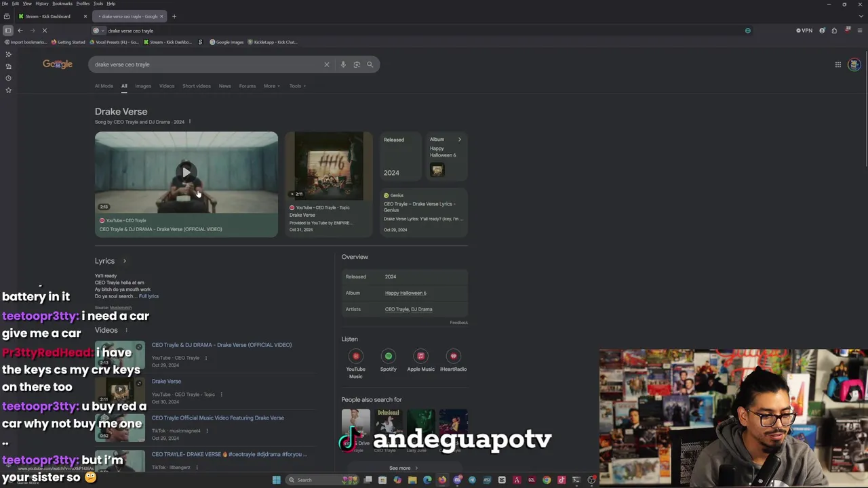This screenshot has width=868, height=488.
Task: Stop loading the current page
Action: [x=45, y=30]
